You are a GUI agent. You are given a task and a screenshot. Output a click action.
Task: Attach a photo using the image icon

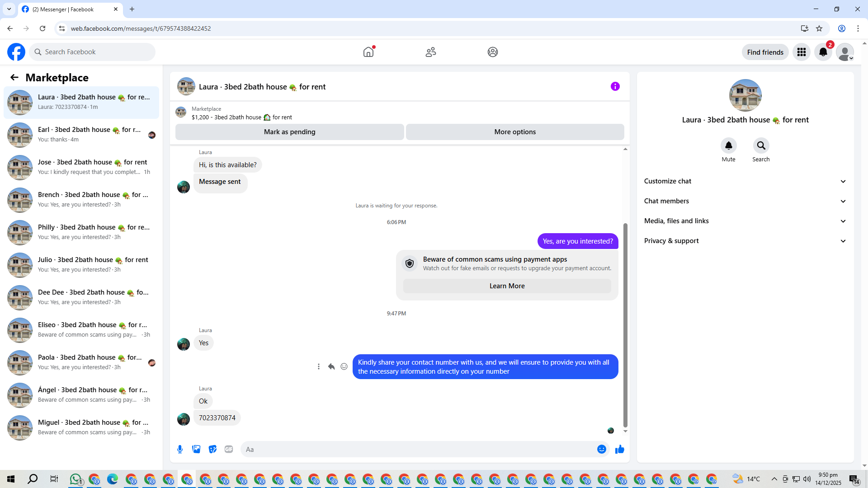click(x=196, y=449)
